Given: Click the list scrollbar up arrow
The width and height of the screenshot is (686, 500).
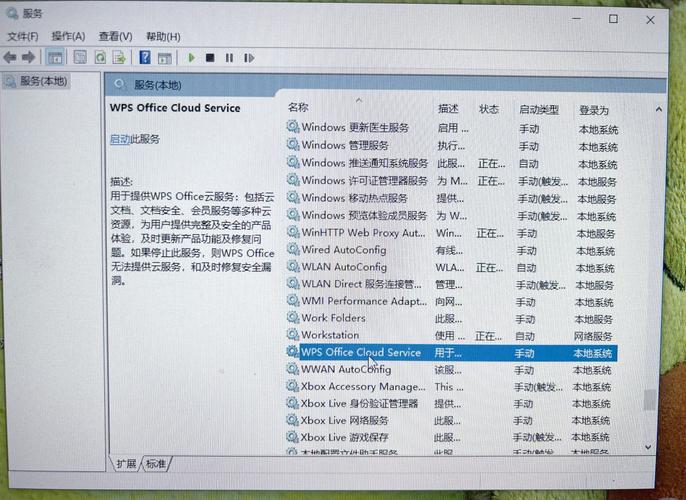Looking at the screenshot, I should tap(658, 109).
